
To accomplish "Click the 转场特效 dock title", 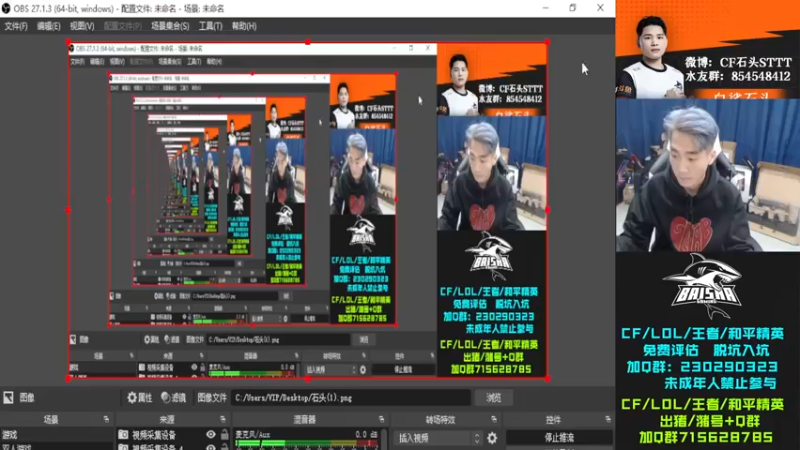I will point(440,419).
